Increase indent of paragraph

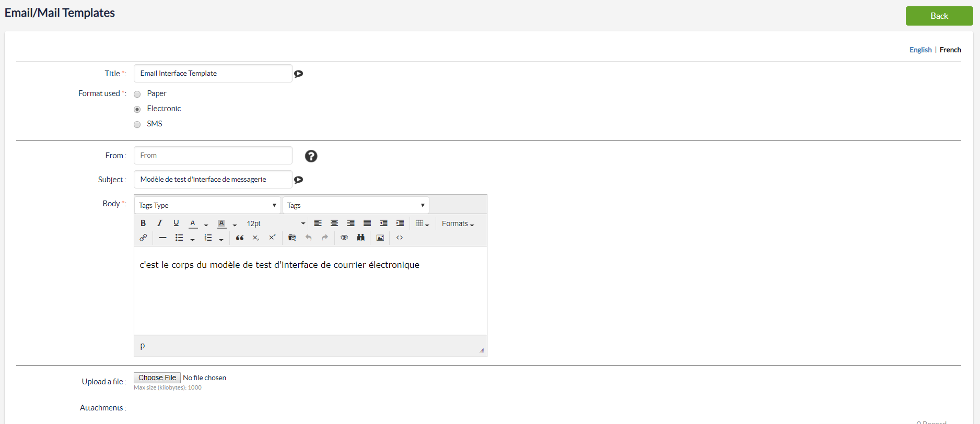400,223
